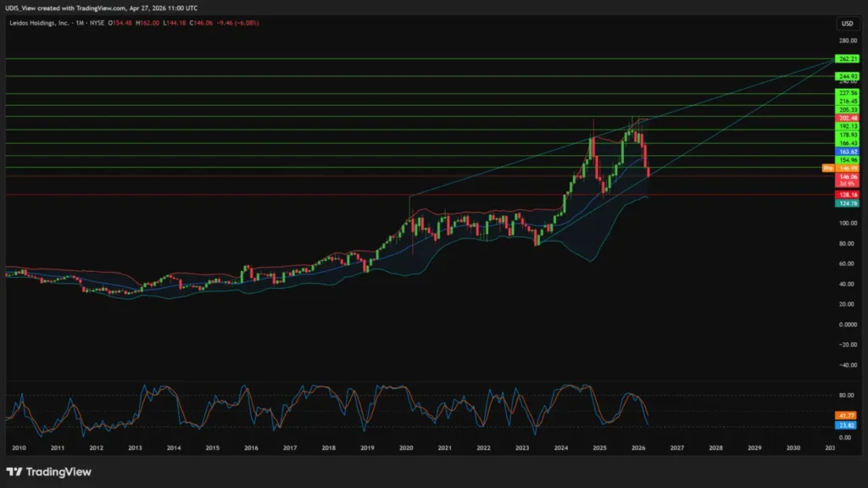Click the 2010 label on time axis

click(x=19, y=448)
